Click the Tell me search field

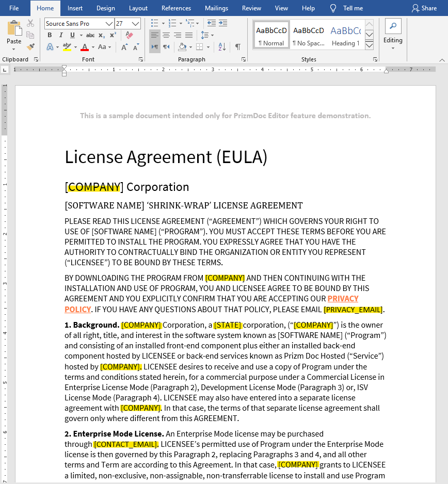click(347, 8)
